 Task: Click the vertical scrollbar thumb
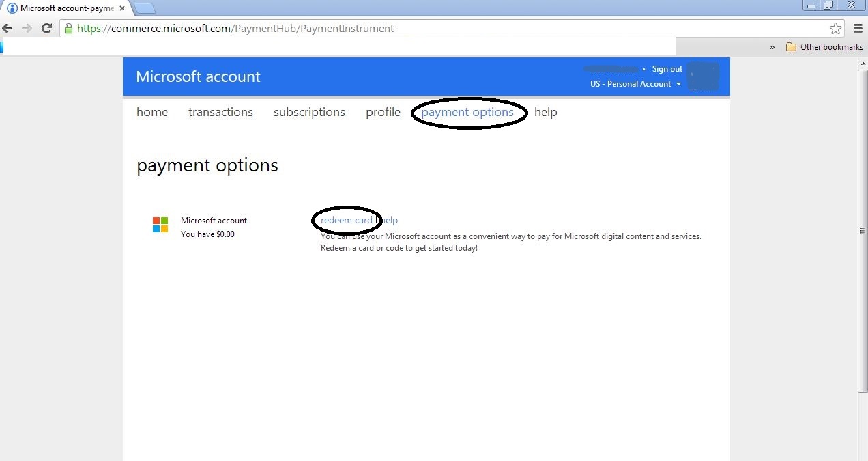863,230
